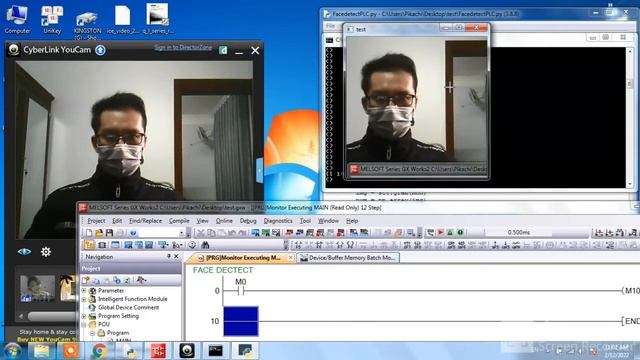Expand the Program Setting node
Image resolution: width=640 pixels, height=360 pixels.
coord(84,316)
